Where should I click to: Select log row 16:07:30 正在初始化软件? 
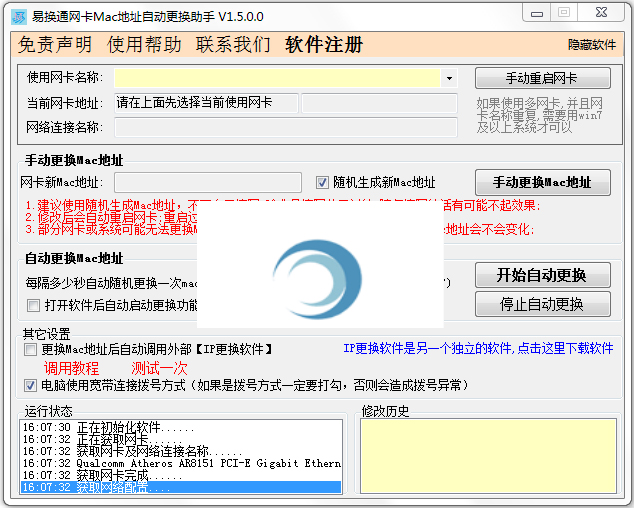[x=181, y=427]
